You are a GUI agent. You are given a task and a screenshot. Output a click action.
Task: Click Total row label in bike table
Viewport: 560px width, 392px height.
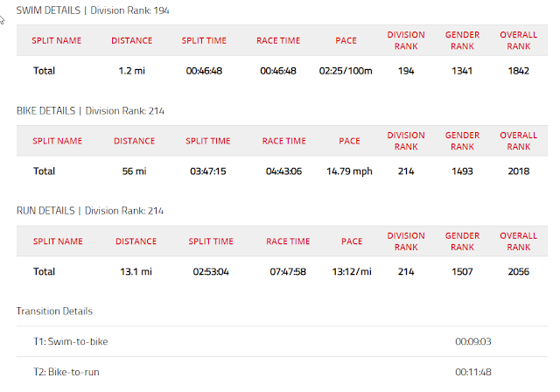[44, 171]
